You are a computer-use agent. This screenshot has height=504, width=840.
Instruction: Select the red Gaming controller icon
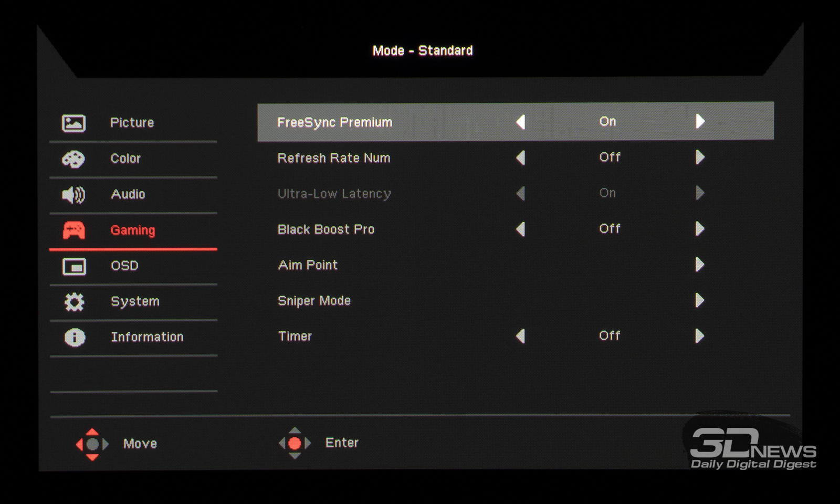[74, 230]
